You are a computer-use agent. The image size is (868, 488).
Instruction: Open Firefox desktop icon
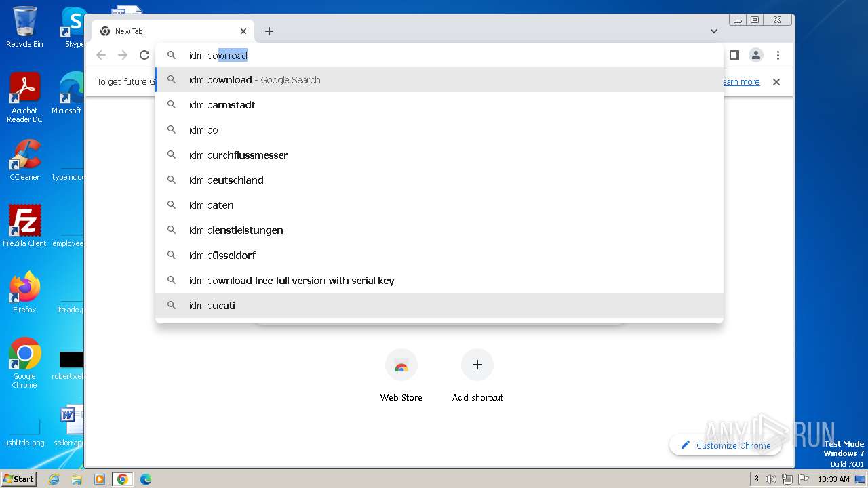(x=24, y=292)
